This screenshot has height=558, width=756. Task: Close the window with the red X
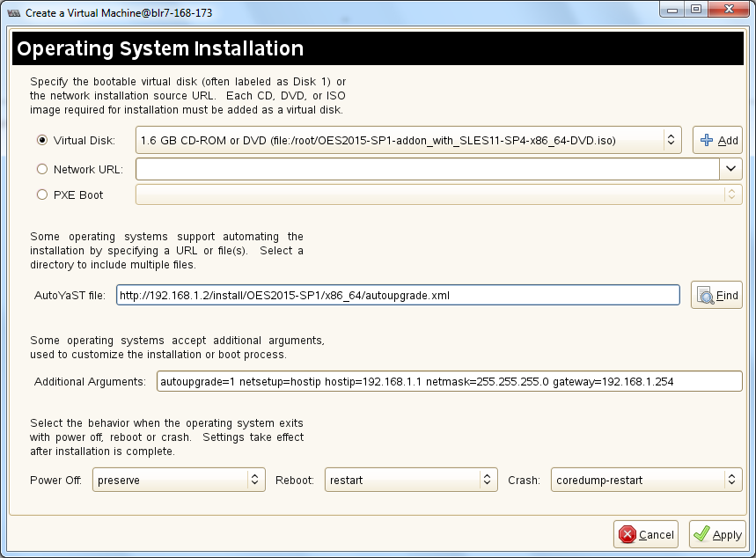coord(730,10)
